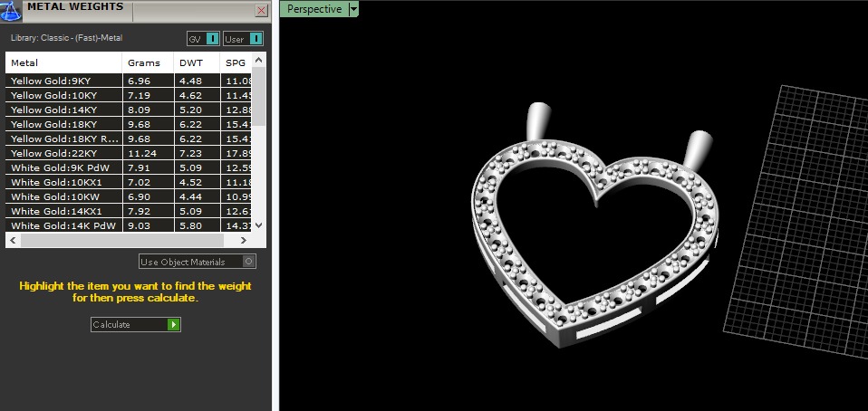Click the horizontal scroll right arrow
The width and height of the screenshot is (868, 411).
(244, 240)
